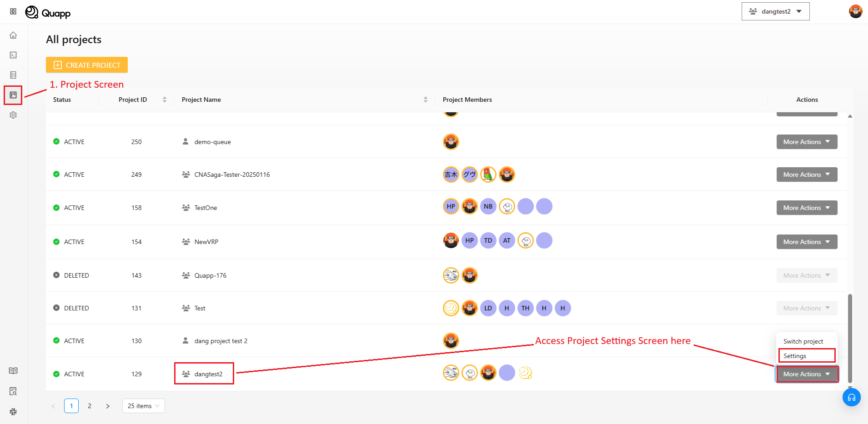Click the user profile avatar
The width and height of the screenshot is (868, 424).
point(855,11)
